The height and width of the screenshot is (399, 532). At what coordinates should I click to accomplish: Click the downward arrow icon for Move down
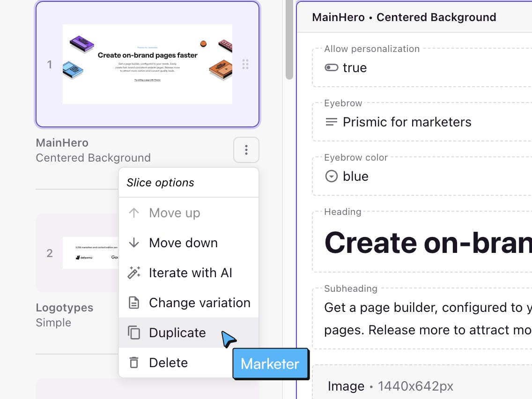coord(134,243)
